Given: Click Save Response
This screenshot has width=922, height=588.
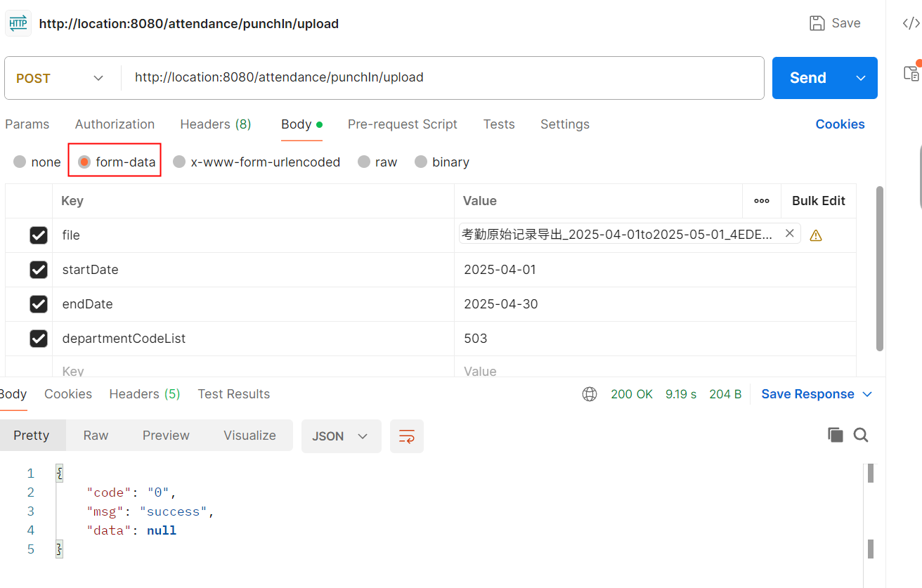Looking at the screenshot, I should pos(807,394).
